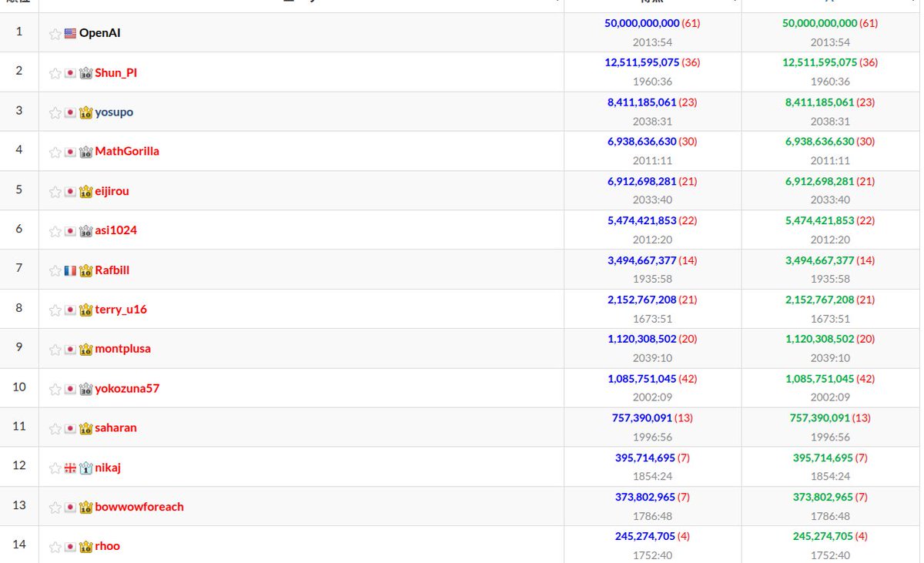The height and width of the screenshot is (563, 924).
Task: Click the star icon beside bowwowforeach
Action: [55, 508]
